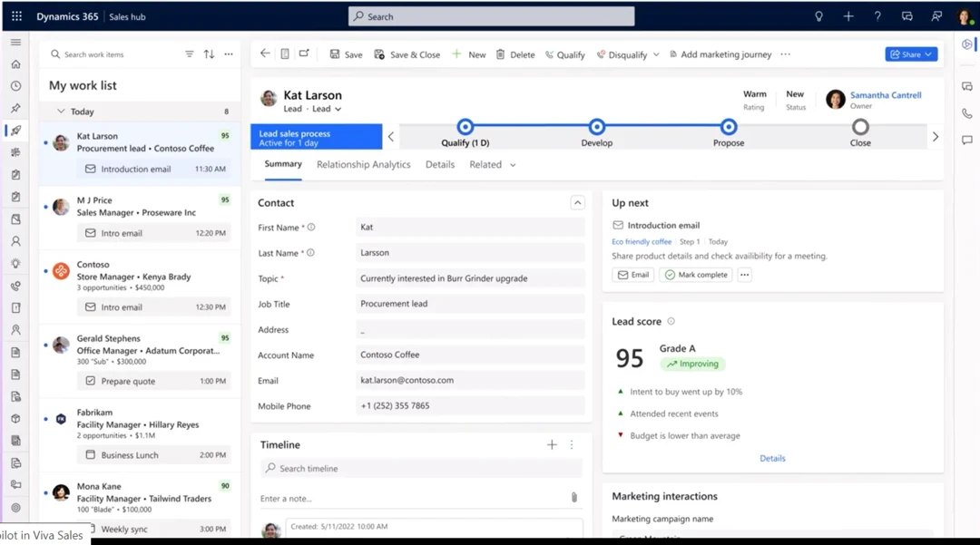Click the paperclip attachment icon in timeline

click(x=573, y=498)
